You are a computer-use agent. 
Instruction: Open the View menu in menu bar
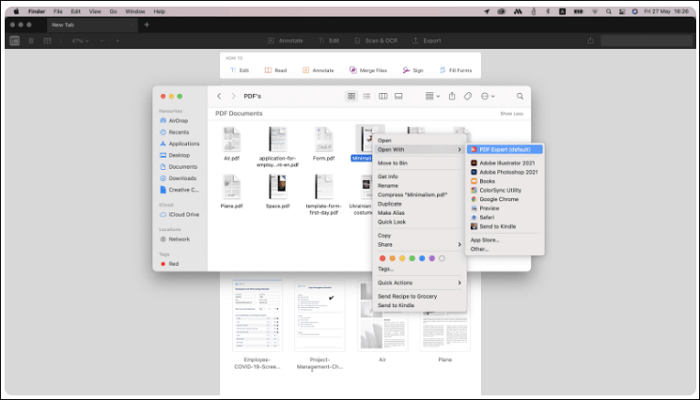click(x=95, y=12)
